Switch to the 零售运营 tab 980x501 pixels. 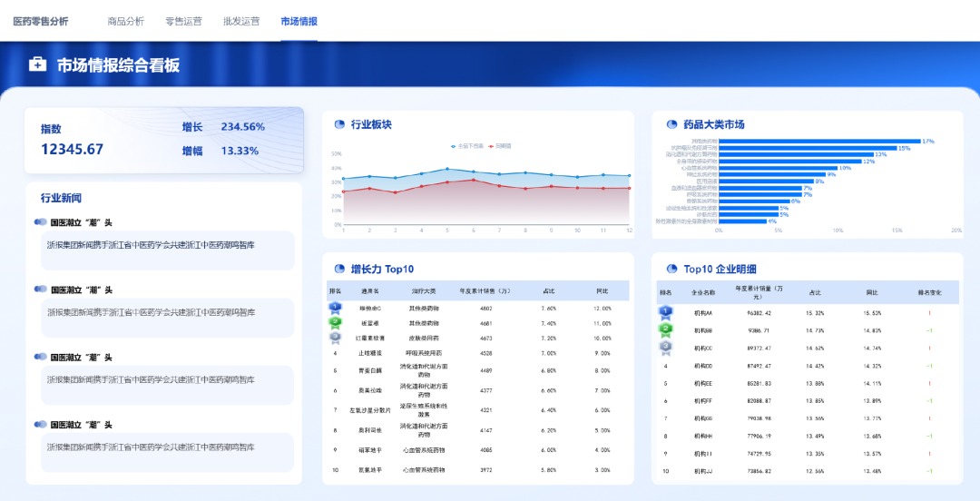pos(183,21)
